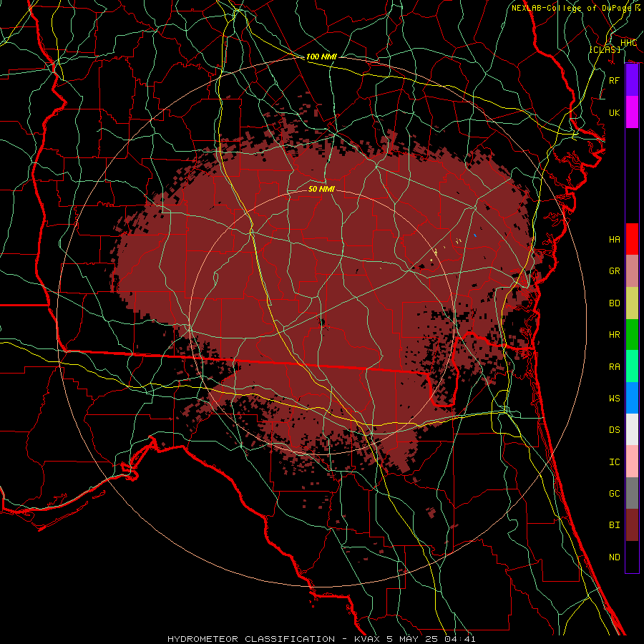This screenshot has width=644, height=644.
Task: Click the "100 NMI" range ring label
Action: 321,57
